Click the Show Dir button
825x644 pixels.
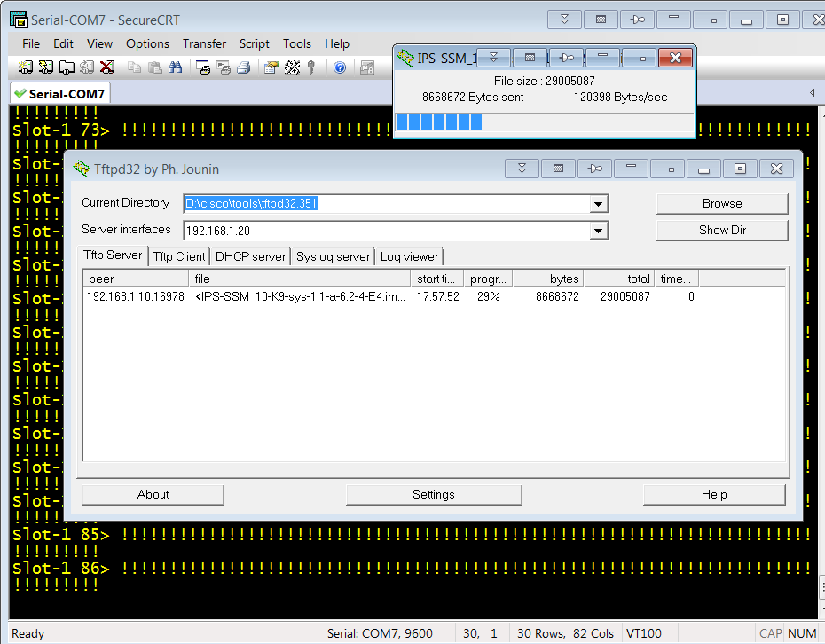[722, 231]
